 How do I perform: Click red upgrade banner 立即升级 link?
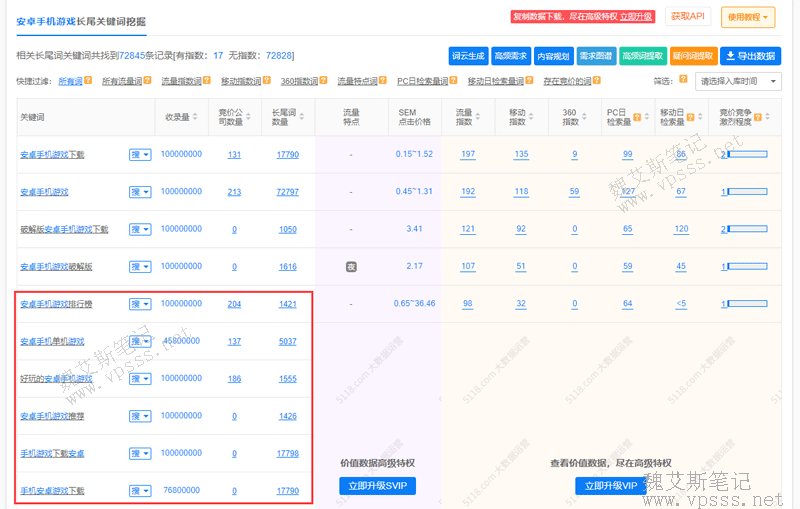click(636, 16)
